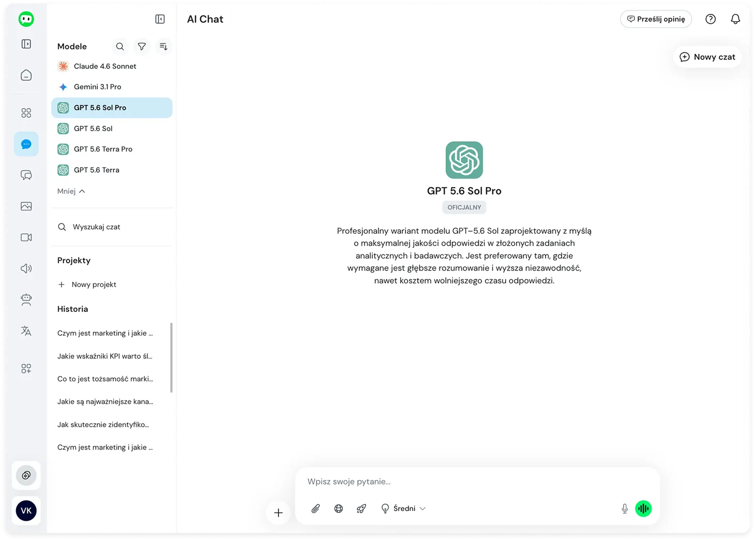This screenshot has width=756, height=541.
Task: Start a new chat with Nowy czat
Action: point(707,57)
